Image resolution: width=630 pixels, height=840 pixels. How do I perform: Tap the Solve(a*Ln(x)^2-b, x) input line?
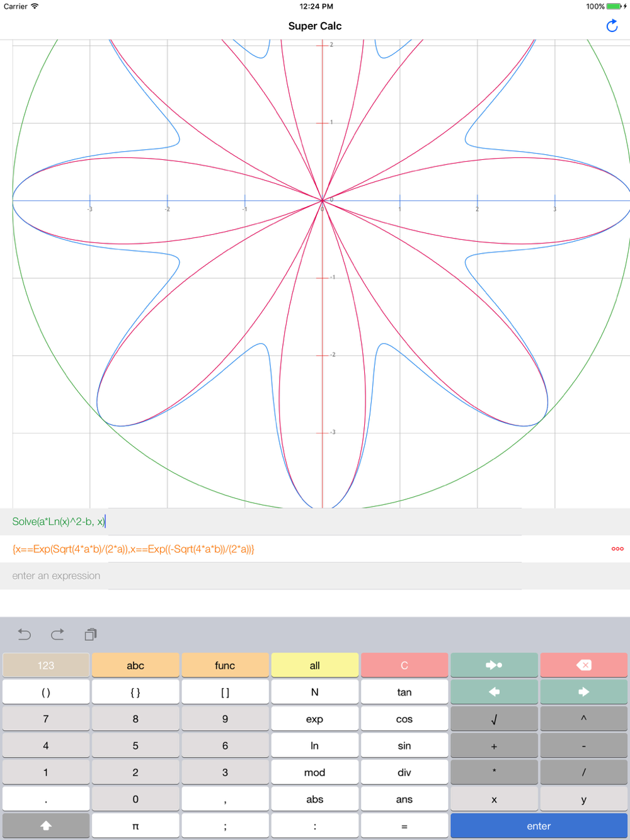coord(315,521)
